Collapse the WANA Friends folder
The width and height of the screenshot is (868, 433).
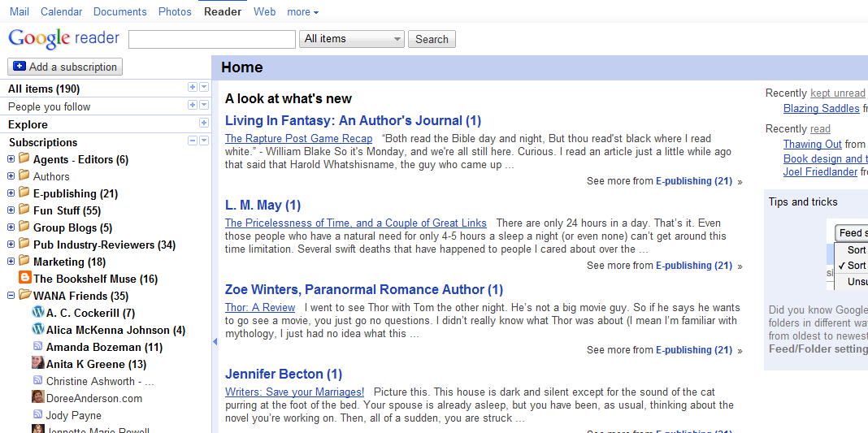pyautogui.click(x=11, y=296)
